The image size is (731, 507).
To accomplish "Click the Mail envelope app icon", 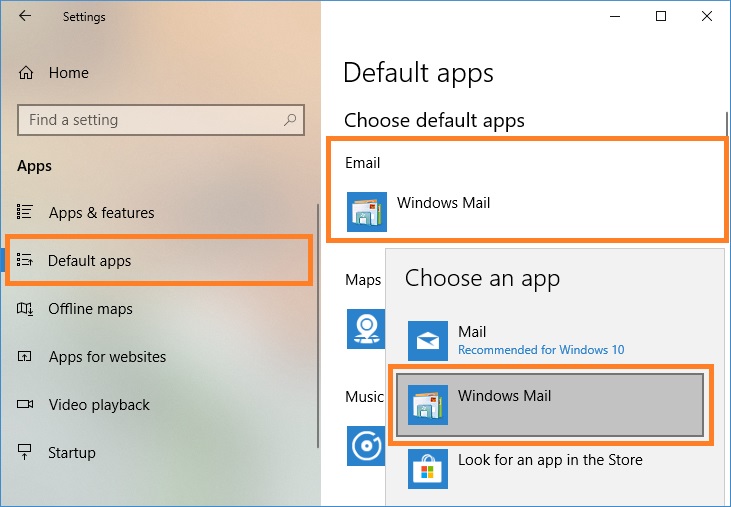I will [x=428, y=341].
